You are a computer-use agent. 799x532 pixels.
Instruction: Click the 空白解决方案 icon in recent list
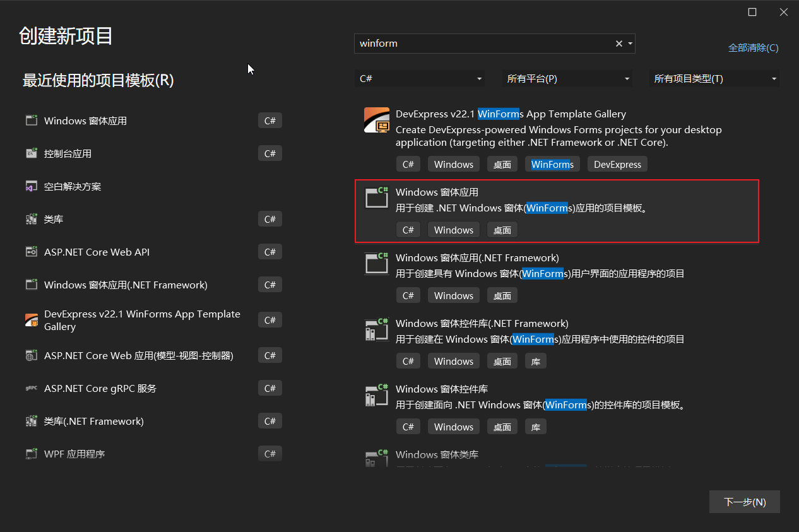point(31,186)
